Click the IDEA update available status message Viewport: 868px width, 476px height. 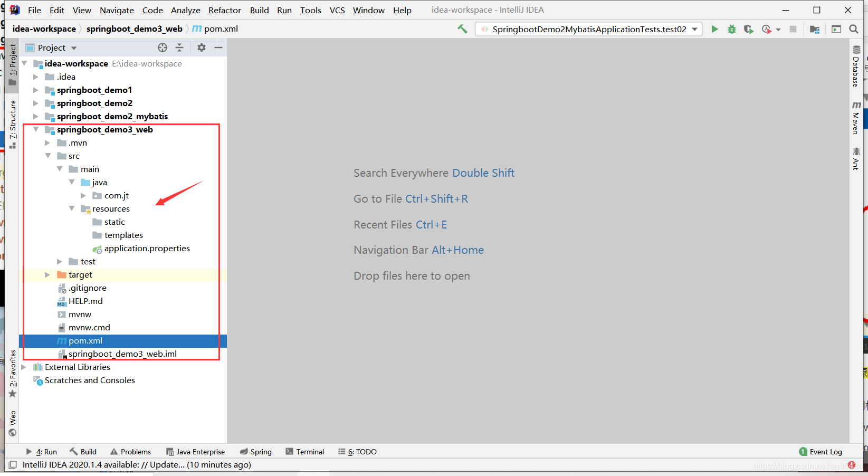[x=137, y=465]
